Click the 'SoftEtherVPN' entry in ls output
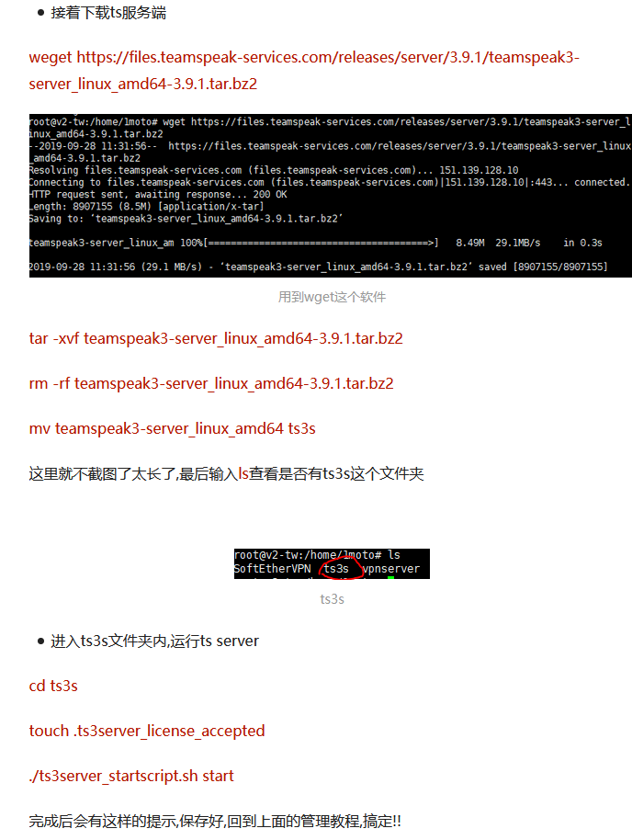 pyautogui.click(x=272, y=569)
